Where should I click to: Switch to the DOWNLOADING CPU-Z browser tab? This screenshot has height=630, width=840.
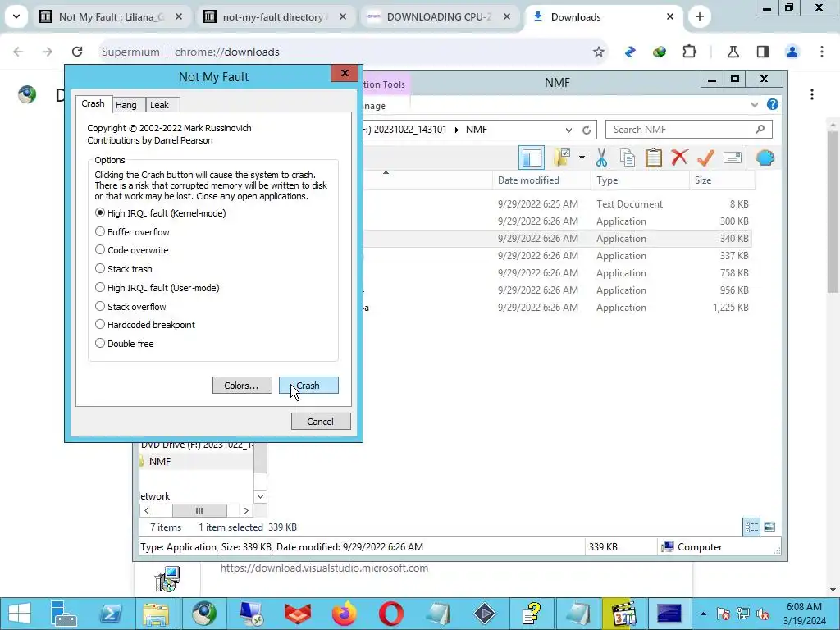click(439, 17)
